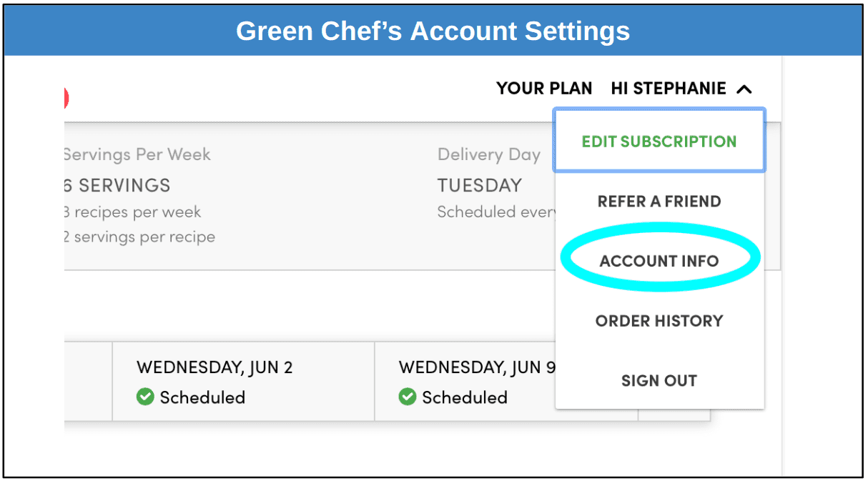Click the partially hidden delivery week cell
The height and width of the screenshot is (481, 868).
[x=88, y=381]
